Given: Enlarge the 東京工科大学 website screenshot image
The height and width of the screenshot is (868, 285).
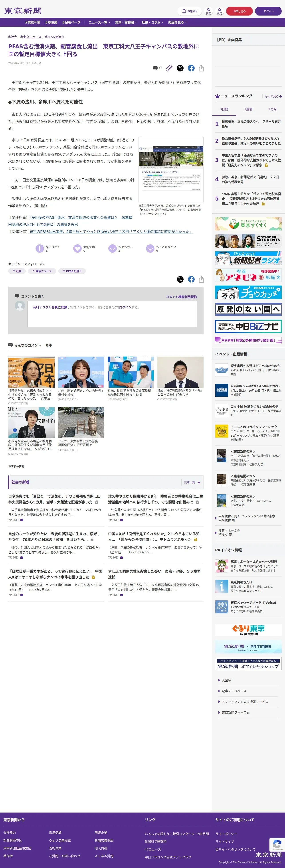Looking at the screenshot, I should click(171, 170).
